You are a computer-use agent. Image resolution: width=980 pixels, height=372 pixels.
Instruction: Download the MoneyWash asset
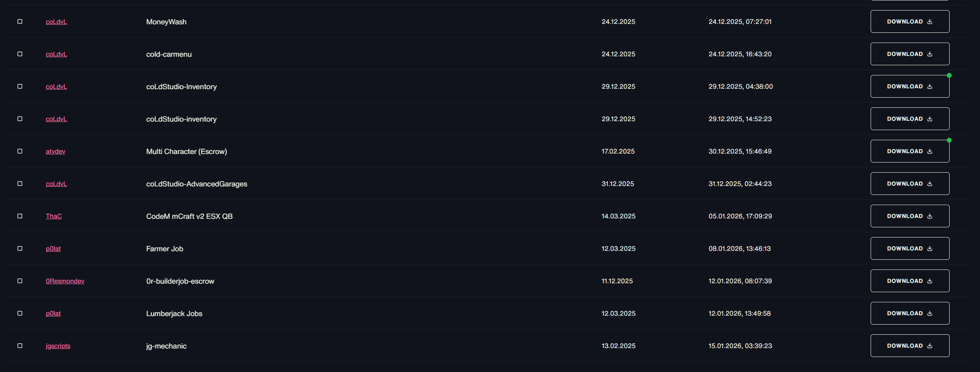910,21
